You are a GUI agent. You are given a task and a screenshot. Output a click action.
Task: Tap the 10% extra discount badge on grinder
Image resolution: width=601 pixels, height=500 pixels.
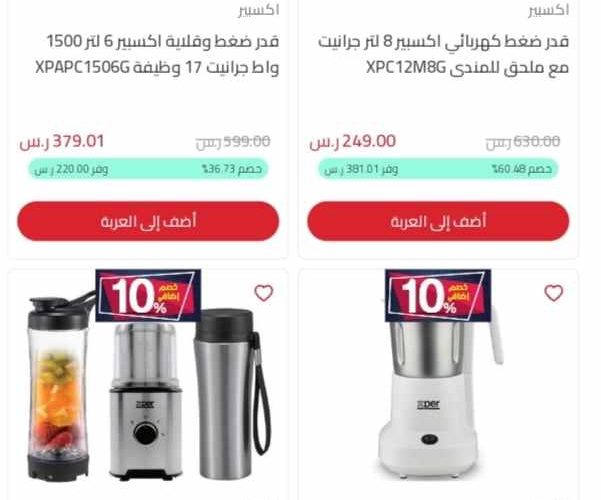click(x=438, y=295)
